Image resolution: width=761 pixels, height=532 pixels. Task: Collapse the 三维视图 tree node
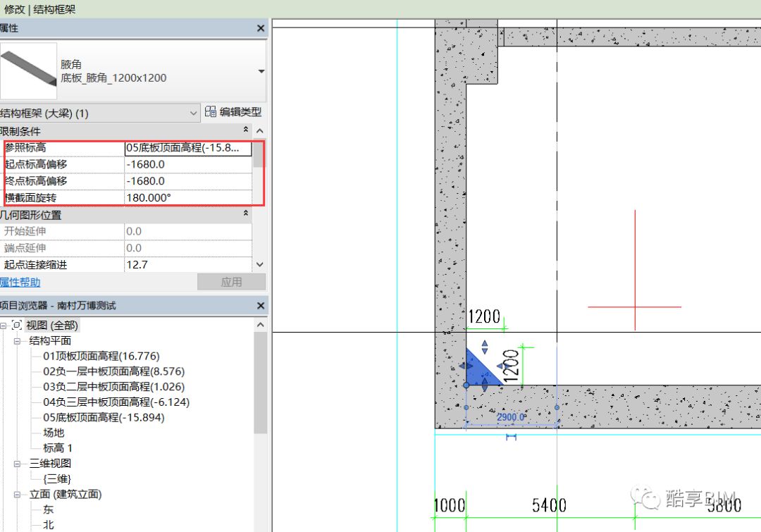click(18, 464)
